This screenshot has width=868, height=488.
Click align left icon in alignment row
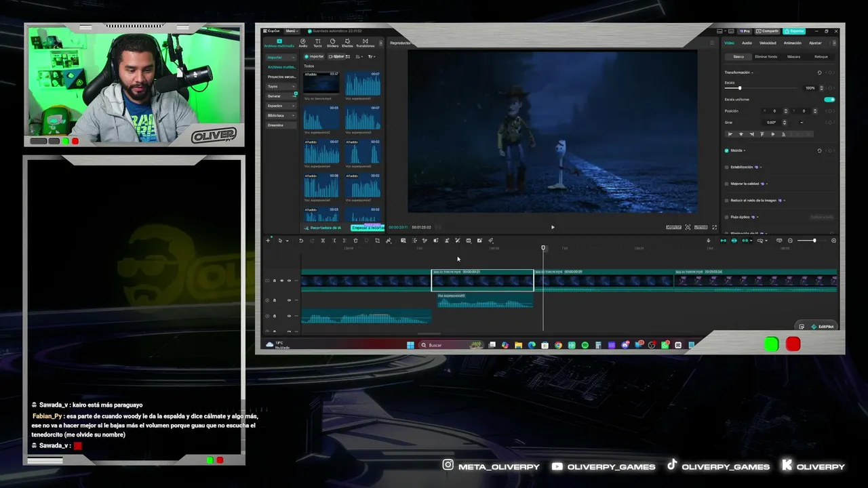730,134
